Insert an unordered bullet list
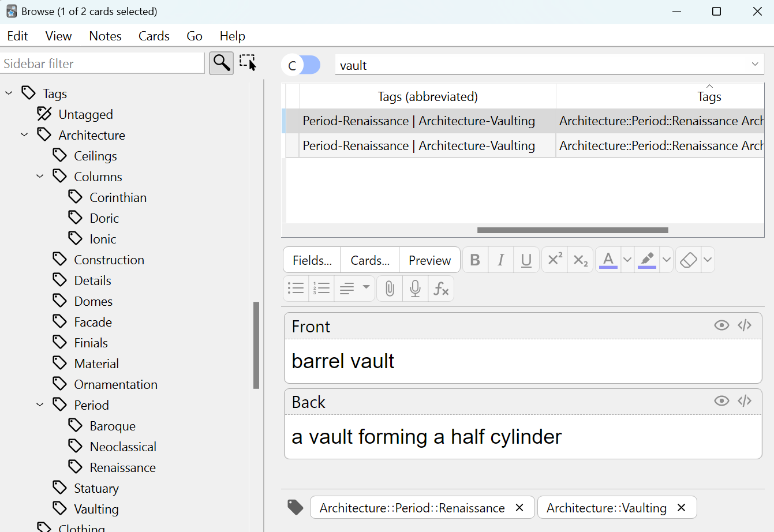 tap(296, 289)
